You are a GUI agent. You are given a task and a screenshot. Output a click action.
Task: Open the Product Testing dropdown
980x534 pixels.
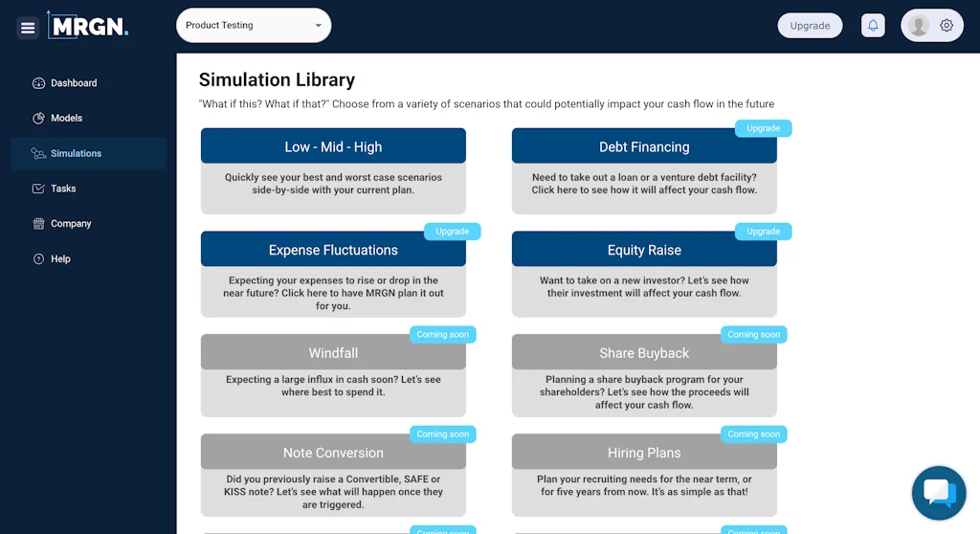(x=254, y=26)
